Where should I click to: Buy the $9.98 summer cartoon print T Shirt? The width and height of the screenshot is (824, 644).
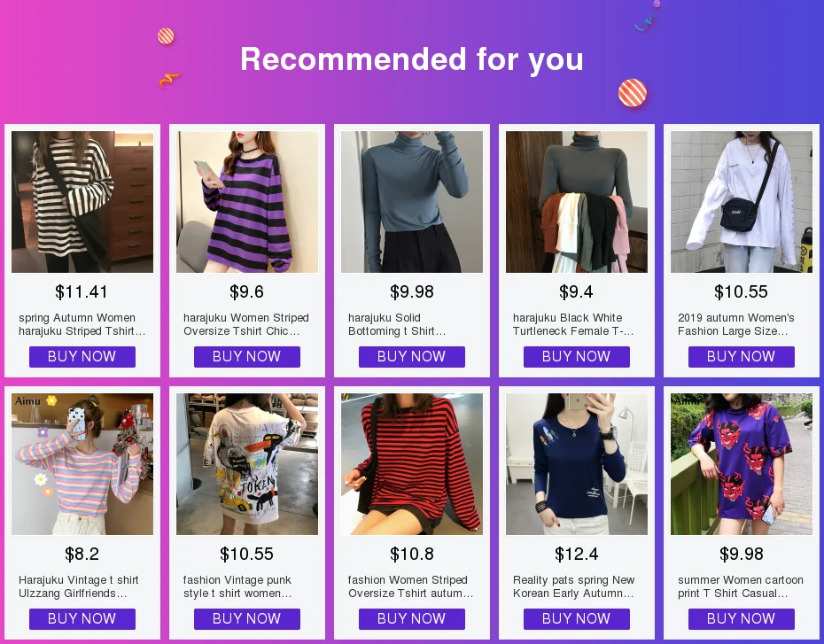tap(741, 619)
